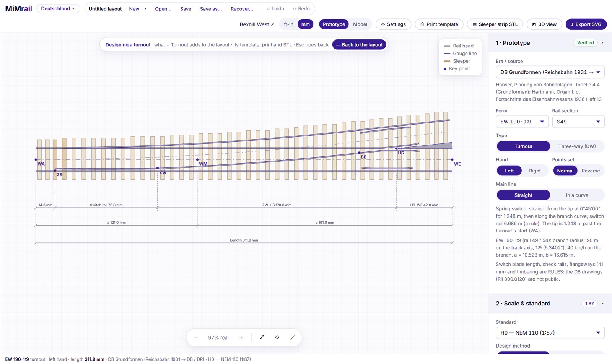
Task: Click Save as... in the menu
Action: [211, 8]
